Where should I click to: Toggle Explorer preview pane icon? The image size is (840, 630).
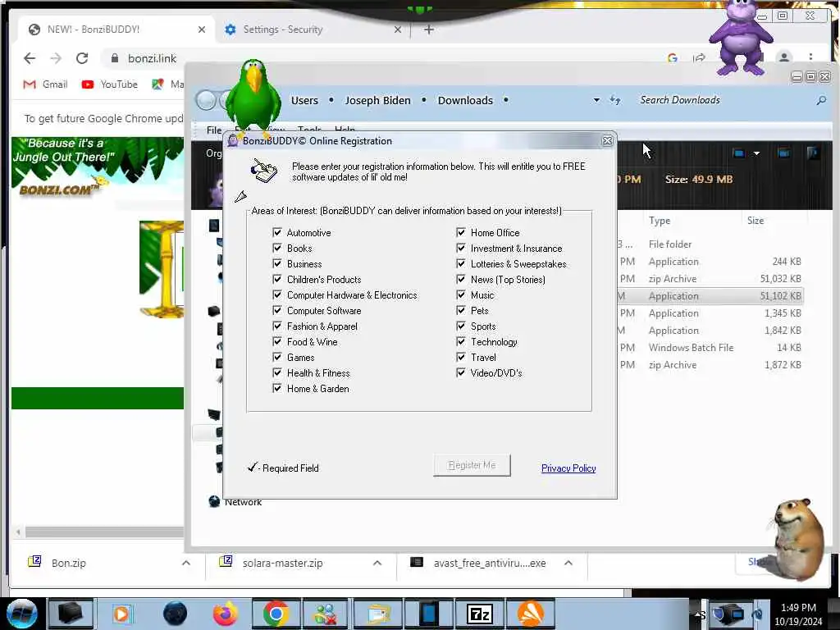[783, 153]
